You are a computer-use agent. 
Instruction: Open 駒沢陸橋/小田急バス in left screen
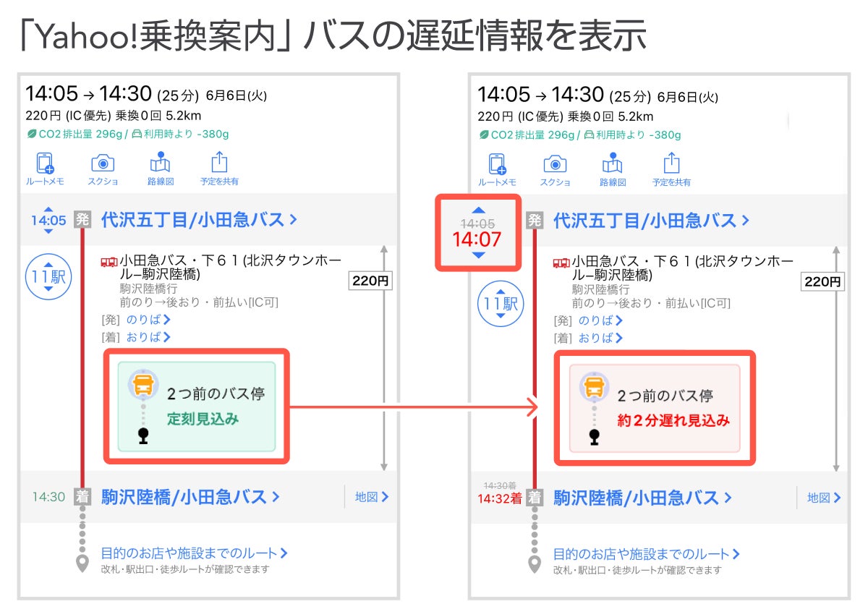[x=190, y=497]
